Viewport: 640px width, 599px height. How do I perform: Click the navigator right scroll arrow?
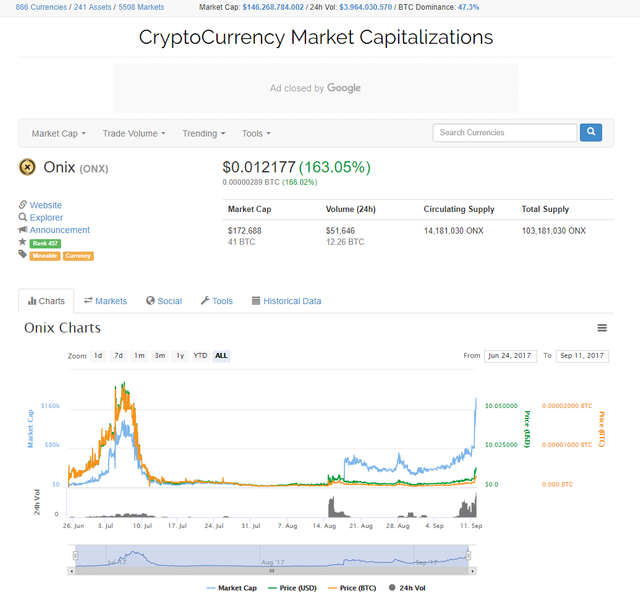coord(473,571)
